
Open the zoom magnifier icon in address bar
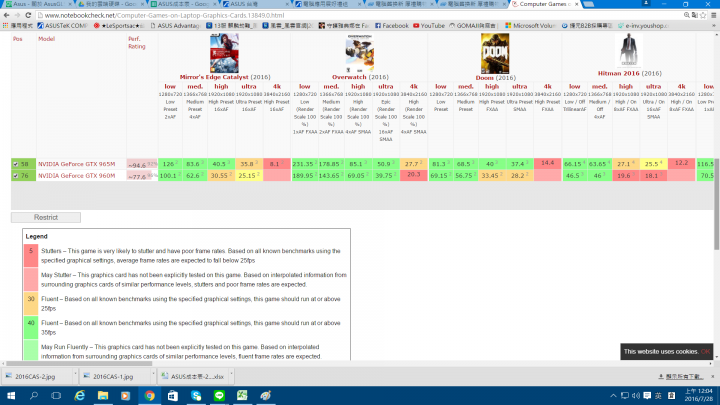(687, 15)
